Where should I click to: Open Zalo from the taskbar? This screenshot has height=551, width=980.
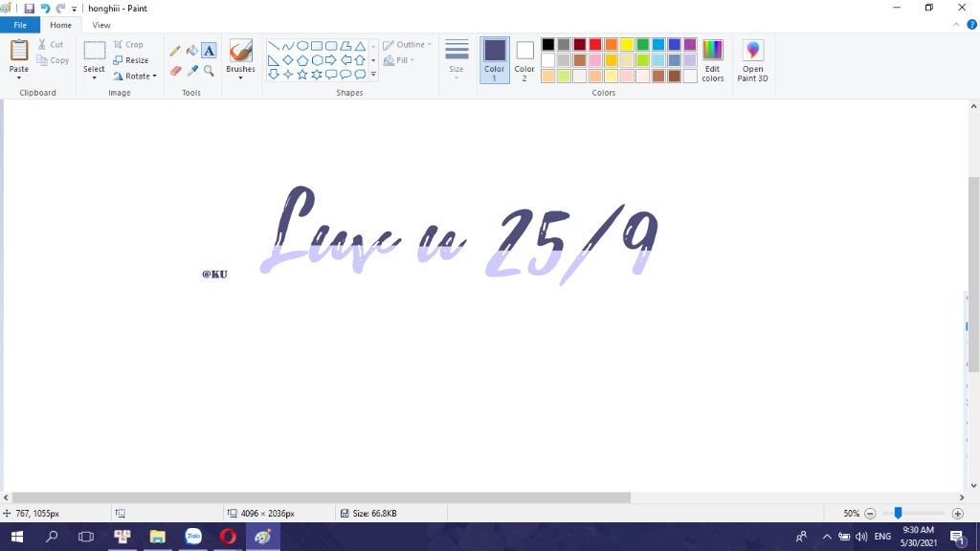click(x=193, y=537)
